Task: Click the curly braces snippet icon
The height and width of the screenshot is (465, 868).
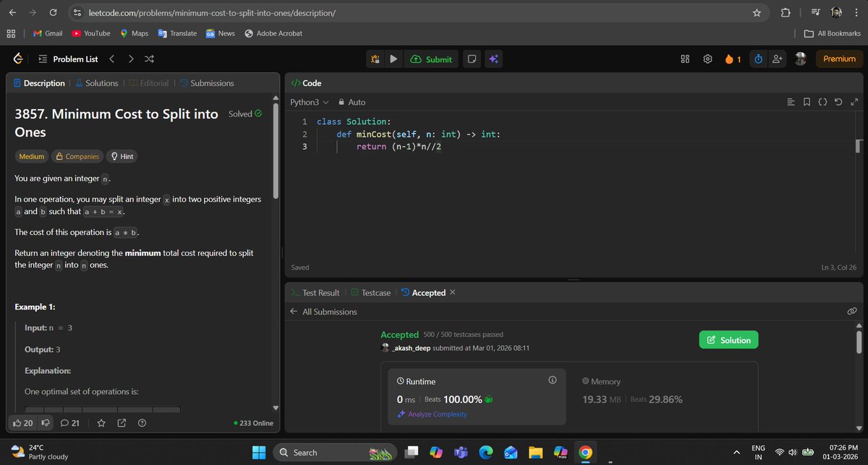Action: pyautogui.click(x=822, y=103)
